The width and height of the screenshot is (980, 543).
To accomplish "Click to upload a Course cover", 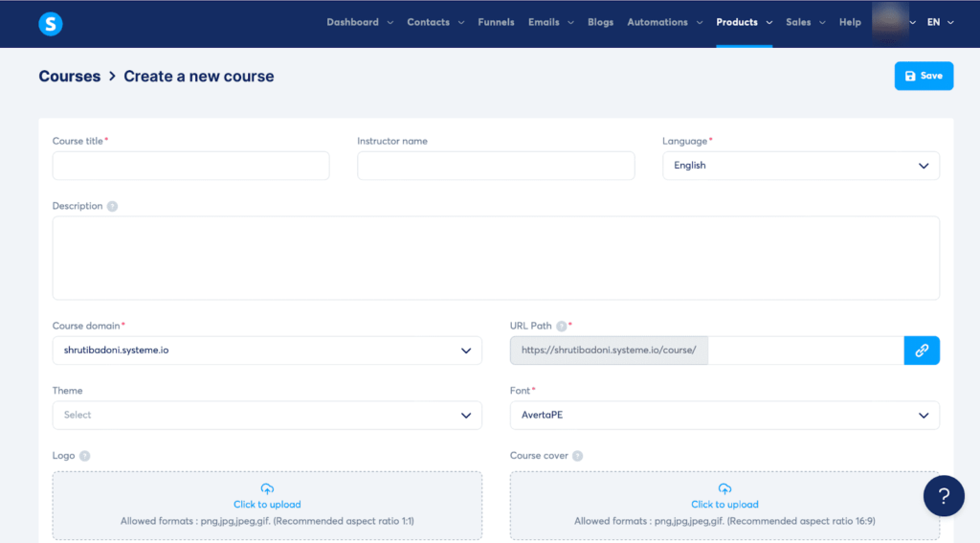I will click(724, 505).
